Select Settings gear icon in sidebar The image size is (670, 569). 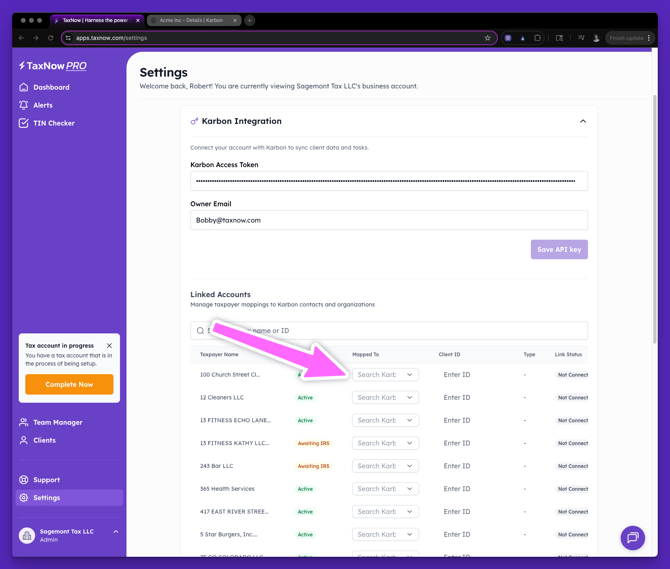24,498
